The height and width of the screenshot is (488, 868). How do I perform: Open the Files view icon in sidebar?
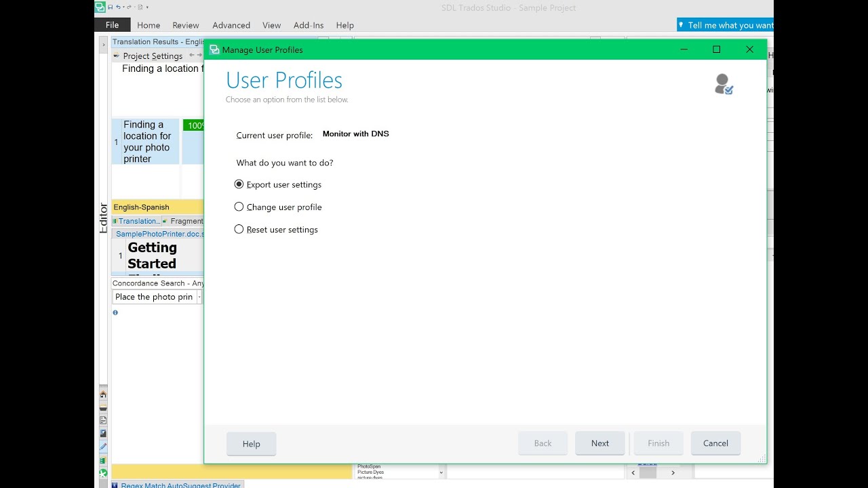[103, 420]
